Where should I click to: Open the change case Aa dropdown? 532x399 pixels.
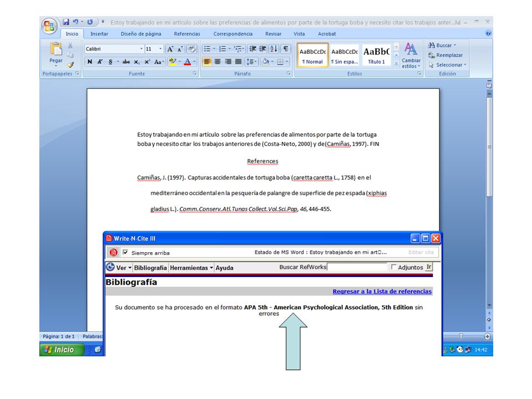(x=158, y=62)
